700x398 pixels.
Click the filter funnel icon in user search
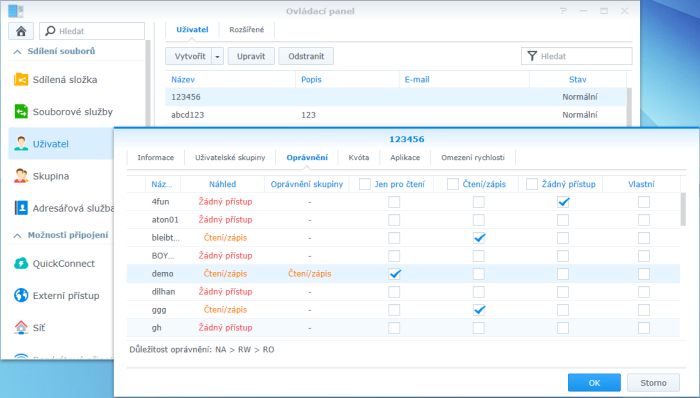[x=532, y=56]
